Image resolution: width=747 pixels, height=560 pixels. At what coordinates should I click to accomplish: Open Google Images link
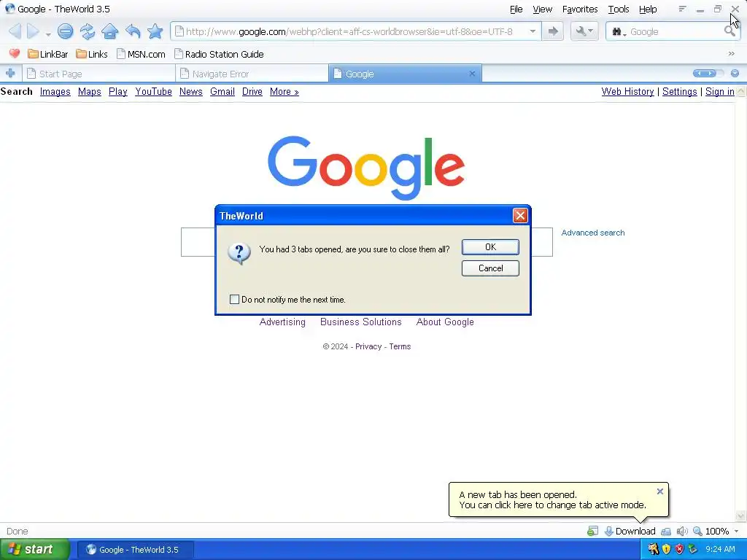click(55, 91)
